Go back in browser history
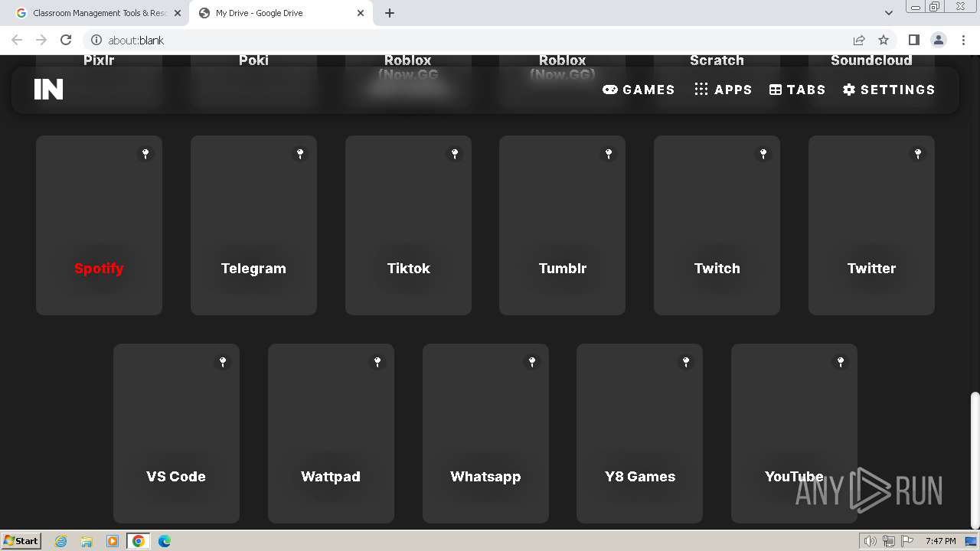The width and height of the screenshot is (980, 551). tap(17, 40)
